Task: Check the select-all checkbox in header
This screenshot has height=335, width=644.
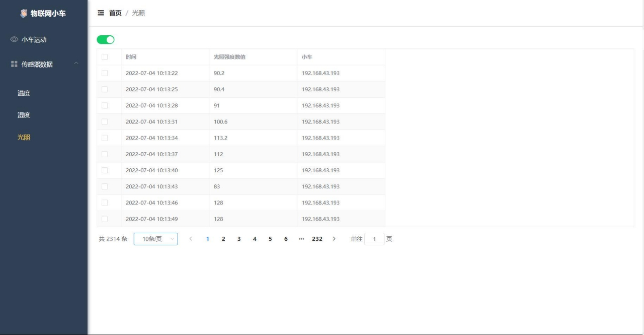Action: point(105,57)
